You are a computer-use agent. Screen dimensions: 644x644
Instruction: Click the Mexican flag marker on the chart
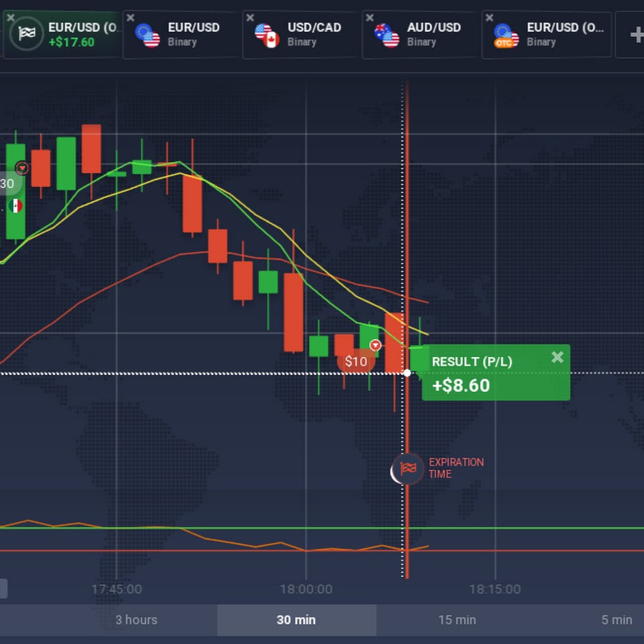pos(16,206)
